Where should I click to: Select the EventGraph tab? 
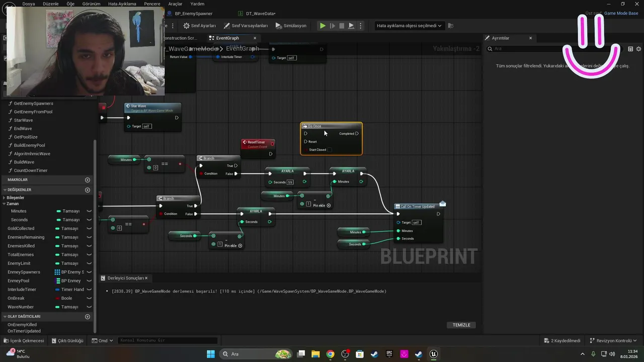(x=227, y=38)
